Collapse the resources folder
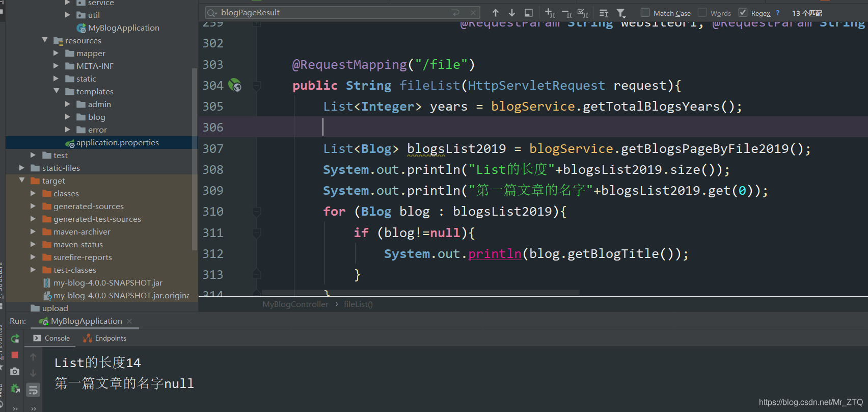The image size is (868, 412). 45,40
